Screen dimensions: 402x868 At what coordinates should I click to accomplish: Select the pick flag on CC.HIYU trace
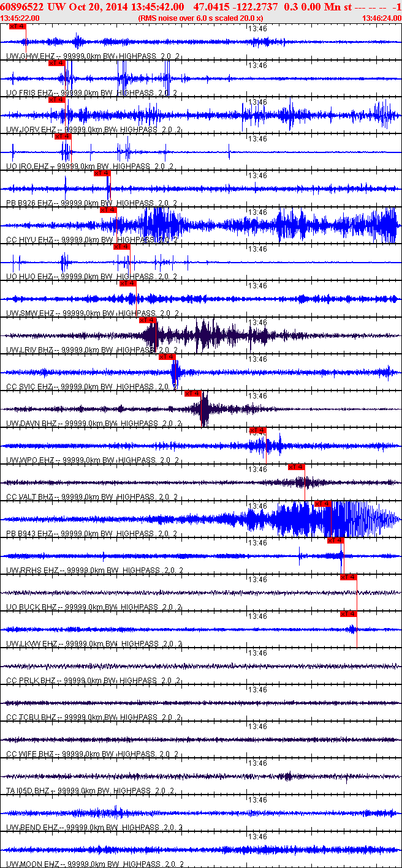[x=108, y=210]
